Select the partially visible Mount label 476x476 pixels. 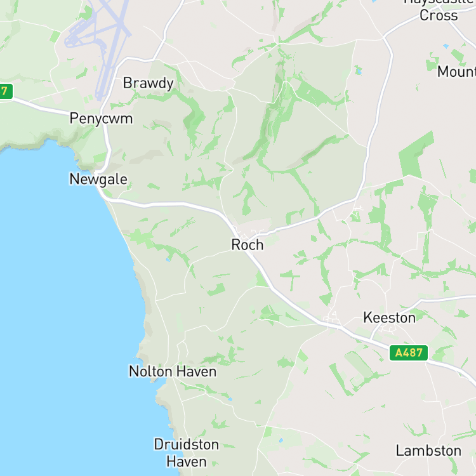click(456, 72)
